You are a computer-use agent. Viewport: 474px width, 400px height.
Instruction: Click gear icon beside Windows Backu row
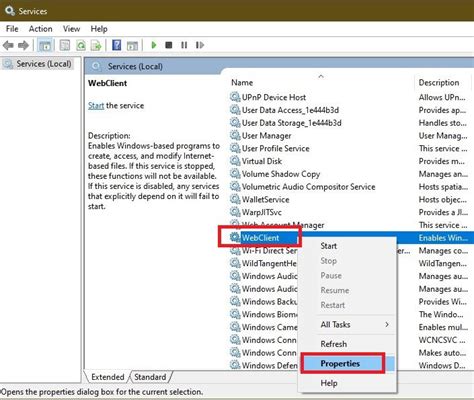point(235,301)
